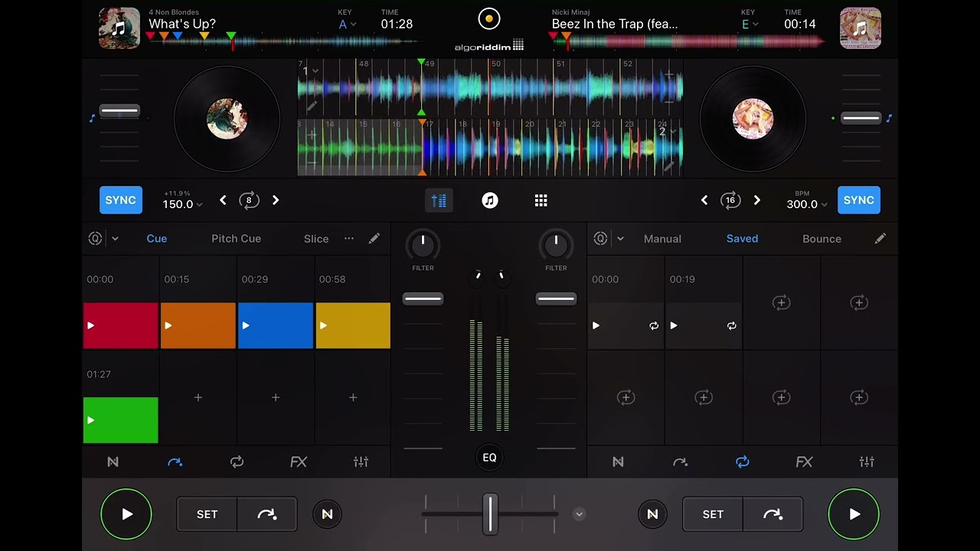The image size is (980, 551).
Task: Open left deck loop tab icon
Action: click(x=237, y=462)
